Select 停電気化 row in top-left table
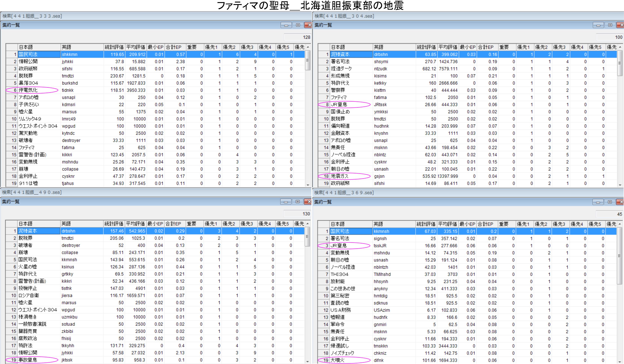Image resolution: width=624 pixels, height=364 pixels. (x=28, y=90)
